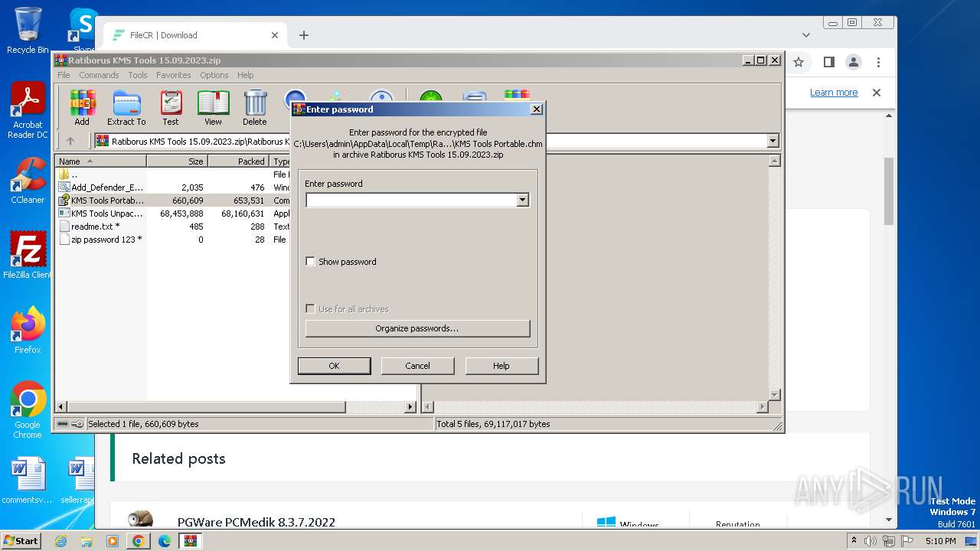Image resolution: width=980 pixels, height=551 pixels.
Task: Open the Recycle Bin desktop icon
Action: click(x=28, y=31)
